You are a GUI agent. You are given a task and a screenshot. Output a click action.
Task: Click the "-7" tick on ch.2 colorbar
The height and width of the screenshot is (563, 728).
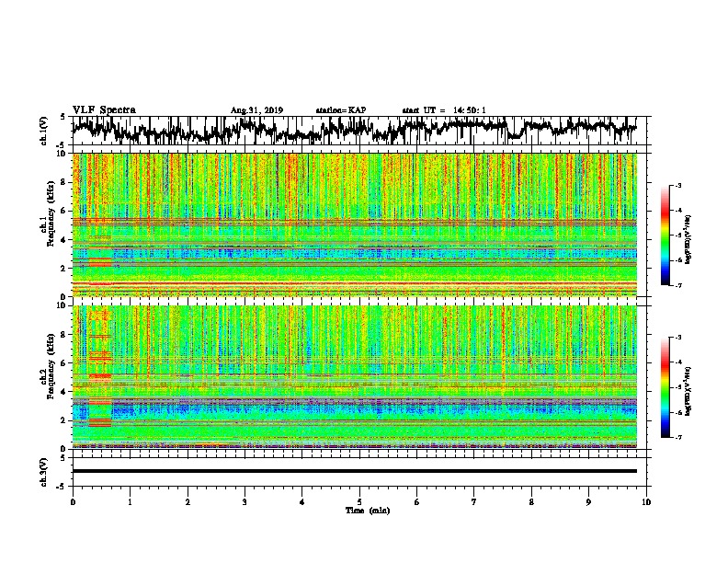click(x=677, y=437)
